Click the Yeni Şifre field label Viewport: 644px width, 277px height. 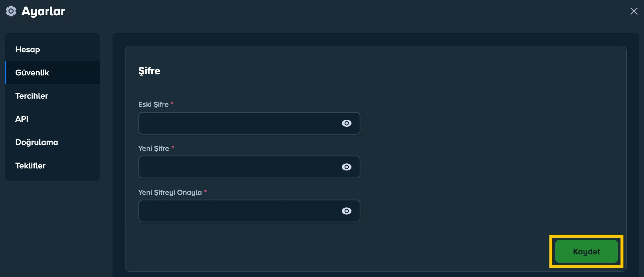[x=154, y=148]
